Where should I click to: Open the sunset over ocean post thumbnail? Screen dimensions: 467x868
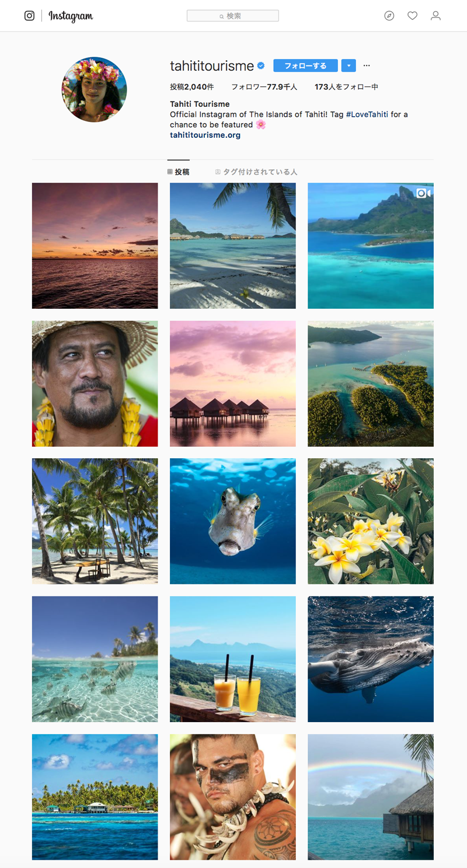(95, 246)
